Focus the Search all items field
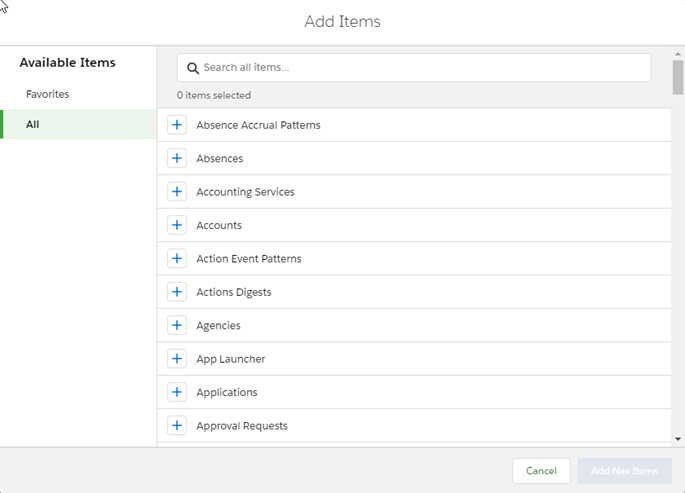This screenshot has width=685, height=493. (x=420, y=68)
